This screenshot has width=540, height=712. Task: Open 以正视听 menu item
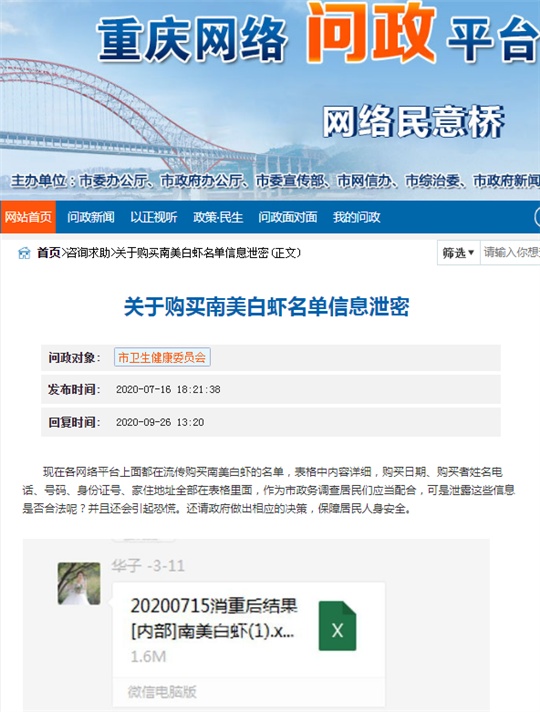154,217
